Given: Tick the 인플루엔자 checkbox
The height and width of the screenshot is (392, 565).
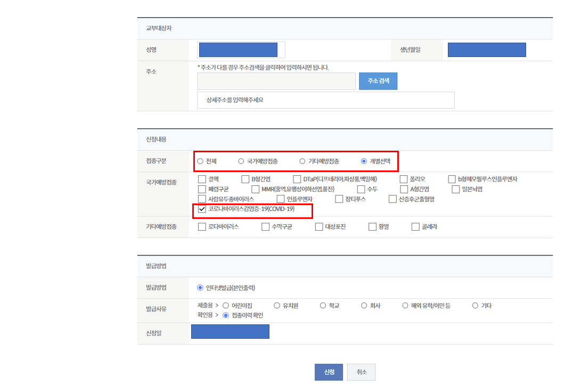Looking at the screenshot, I should (281, 199).
